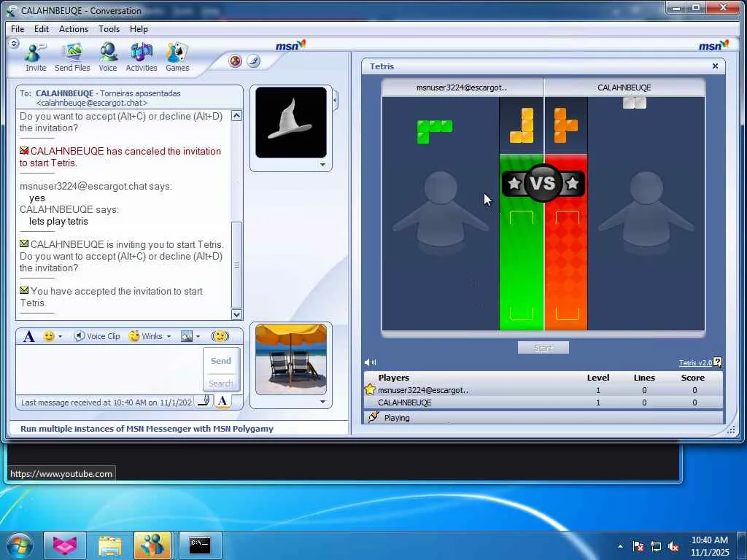Select the CALAHNBEUQE row in players table

tap(543, 402)
